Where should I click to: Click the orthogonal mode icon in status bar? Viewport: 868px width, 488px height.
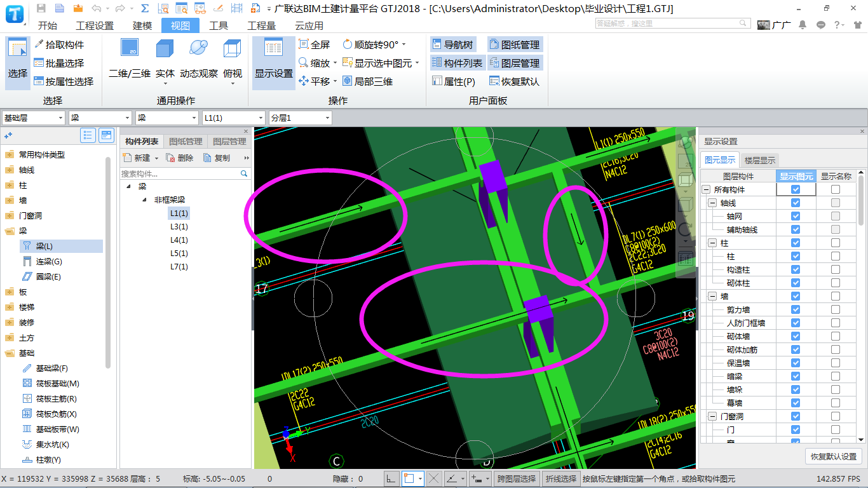[392, 478]
